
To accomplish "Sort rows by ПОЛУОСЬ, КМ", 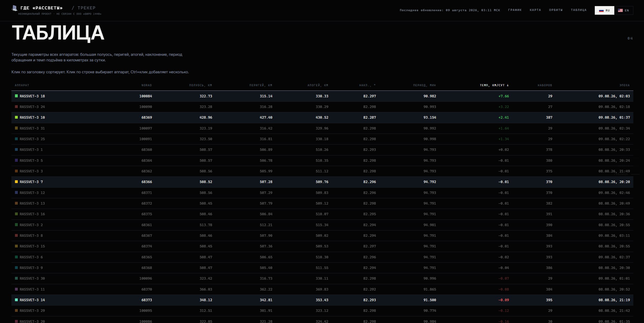I will tap(200, 85).
